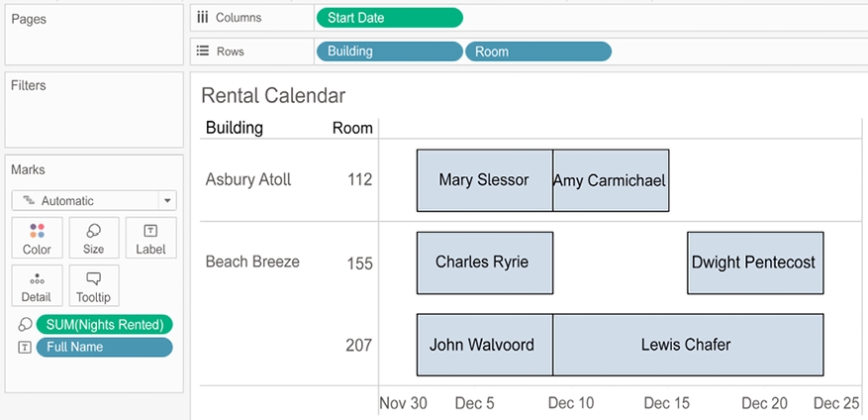Click size icon beside SUM(Nights Rented) pill
The image size is (868, 420).
25,325
